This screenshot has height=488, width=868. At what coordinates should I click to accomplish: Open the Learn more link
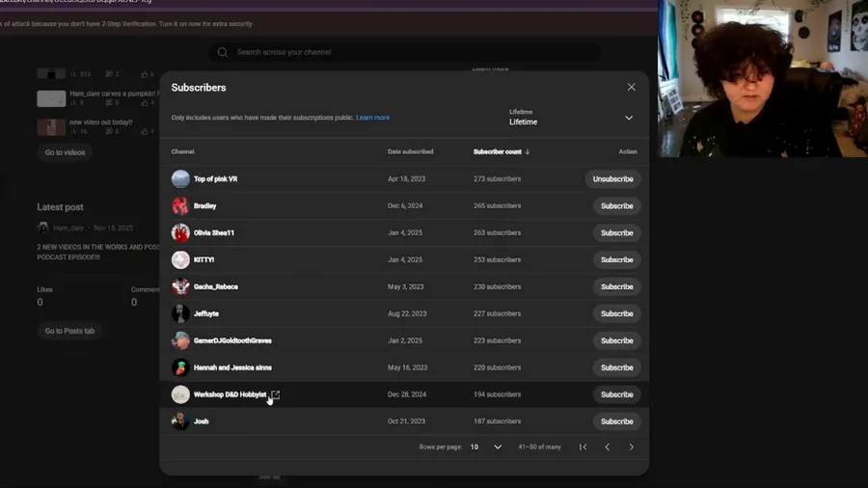click(372, 118)
